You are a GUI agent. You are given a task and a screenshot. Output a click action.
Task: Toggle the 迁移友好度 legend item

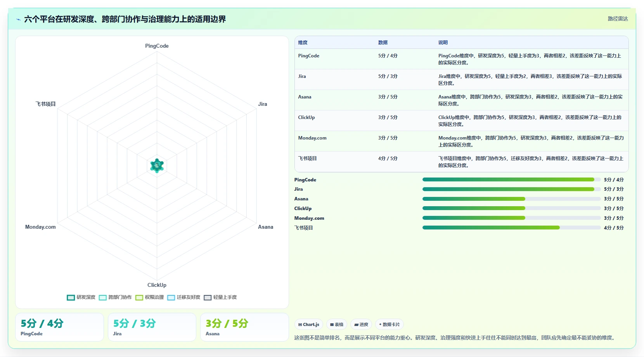click(184, 297)
